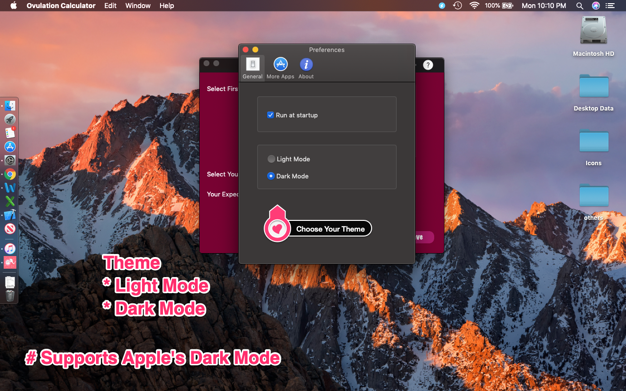Screen dimensions: 626x391
Task: Open the green X app in Dock
Action: pyautogui.click(x=10, y=201)
